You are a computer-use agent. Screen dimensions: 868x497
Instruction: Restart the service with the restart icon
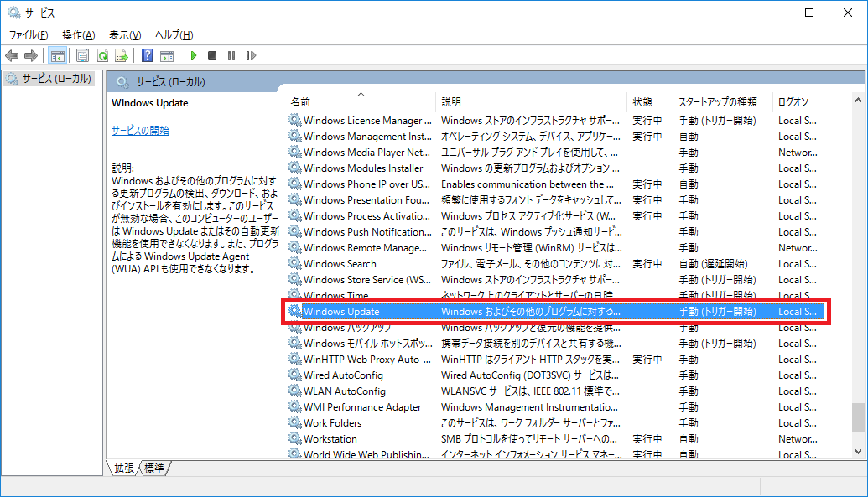(251, 55)
